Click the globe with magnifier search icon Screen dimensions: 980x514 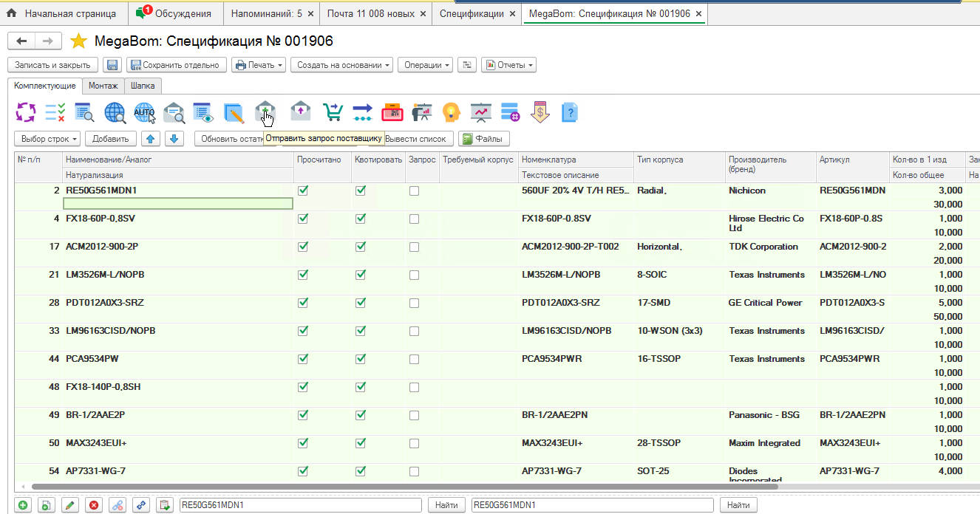coord(115,112)
